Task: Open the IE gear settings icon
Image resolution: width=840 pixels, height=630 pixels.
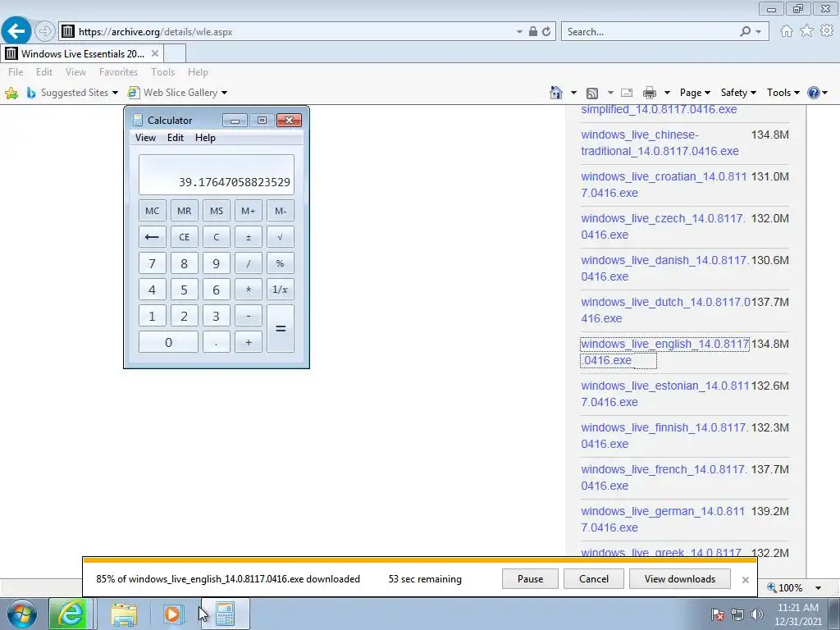Action: coord(827,31)
